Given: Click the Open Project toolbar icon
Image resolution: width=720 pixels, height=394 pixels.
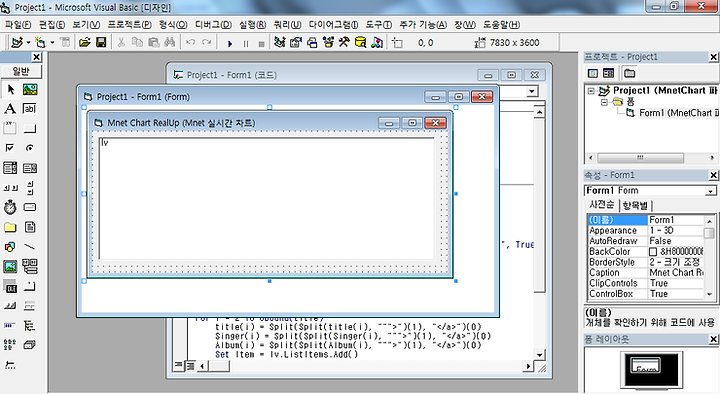Looking at the screenshot, I should coord(84,43).
